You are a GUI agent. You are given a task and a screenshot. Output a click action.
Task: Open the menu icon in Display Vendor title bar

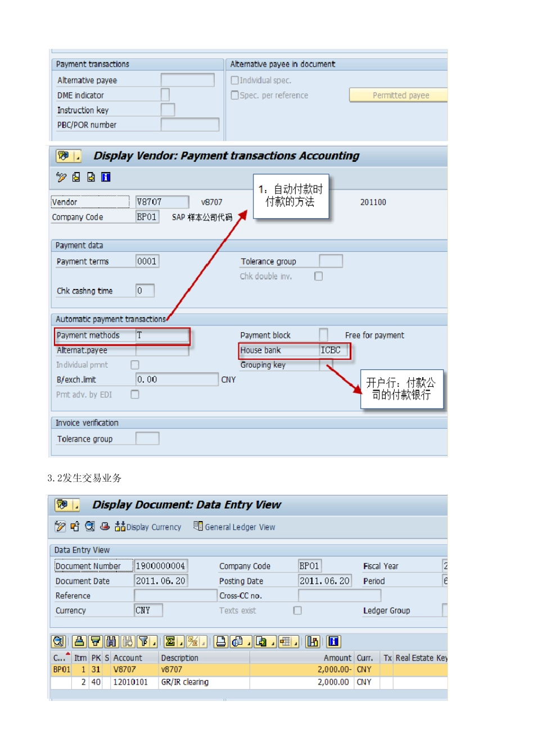click(63, 156)
